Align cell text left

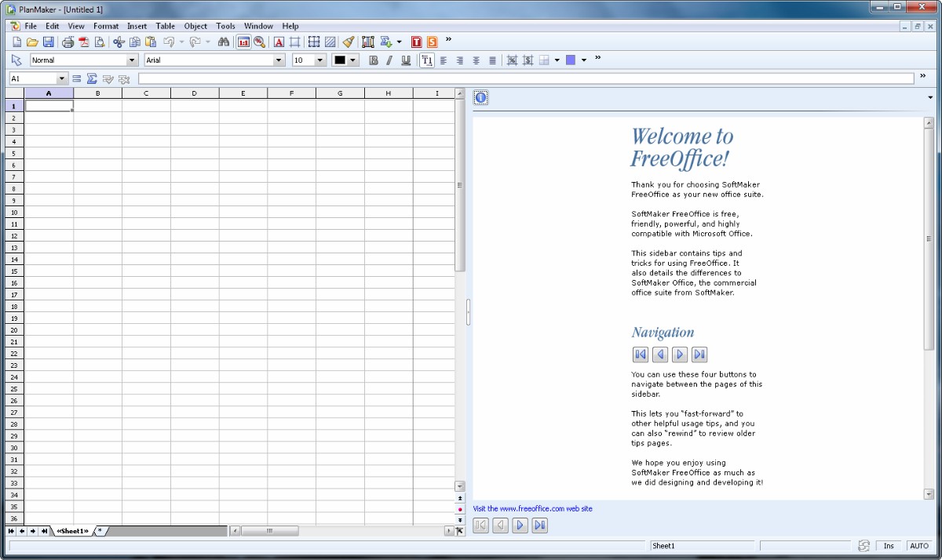pyautogui.click(x=443, y=60)
